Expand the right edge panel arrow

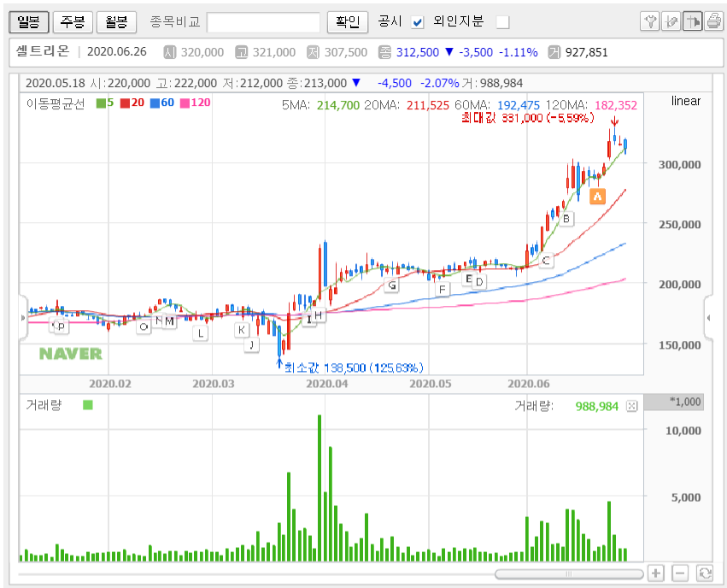tap(708, 318)
